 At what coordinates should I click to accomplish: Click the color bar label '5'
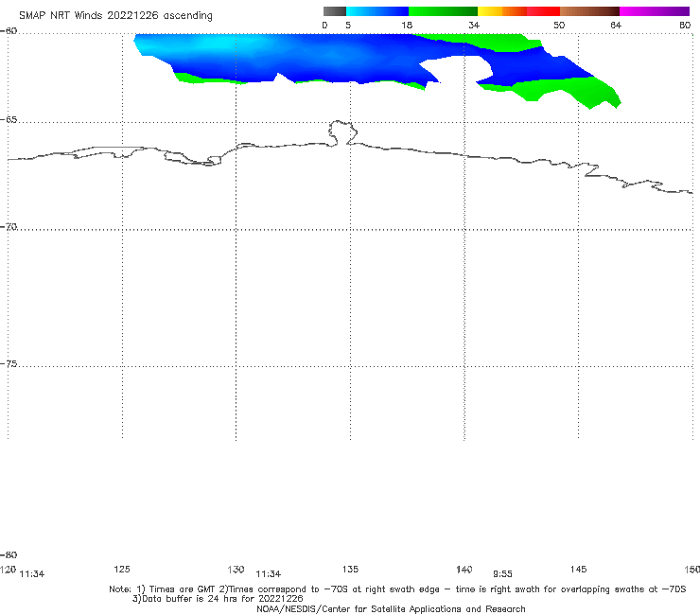tap(348, 26)
